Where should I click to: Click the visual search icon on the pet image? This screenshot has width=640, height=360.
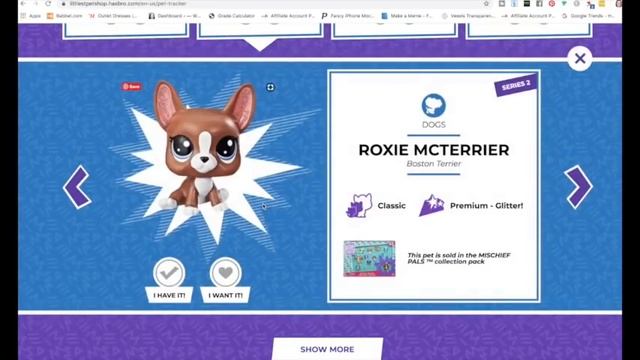tap(270, 87)
